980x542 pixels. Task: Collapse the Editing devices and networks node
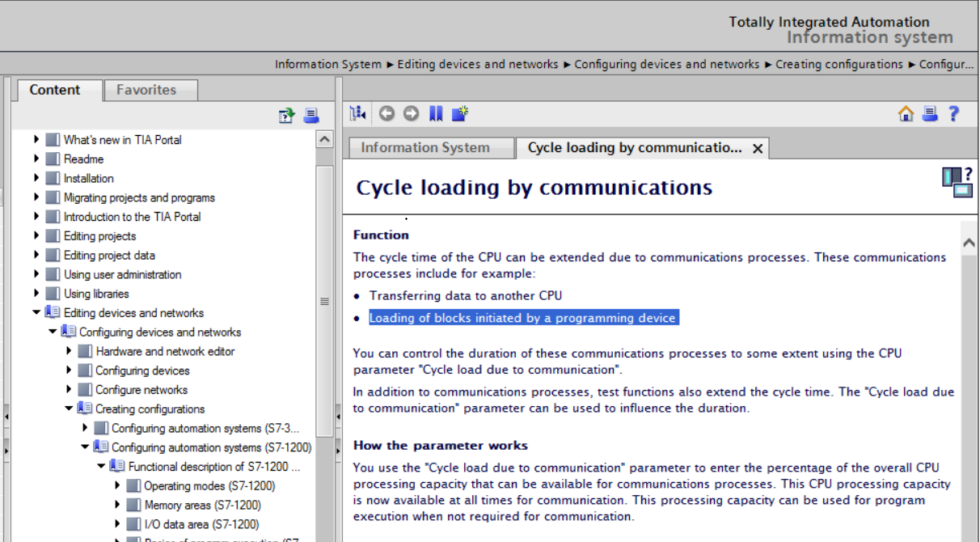(x=36, y=313)
